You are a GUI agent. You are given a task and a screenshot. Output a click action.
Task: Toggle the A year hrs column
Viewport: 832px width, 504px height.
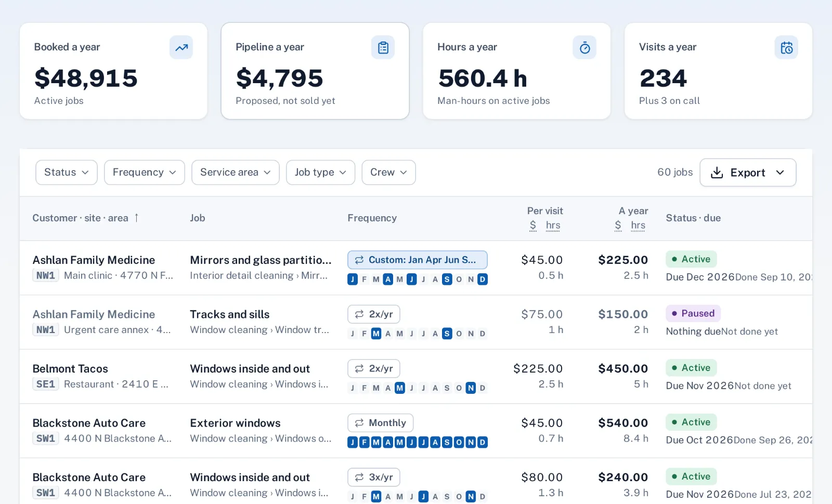coord(639,226)
